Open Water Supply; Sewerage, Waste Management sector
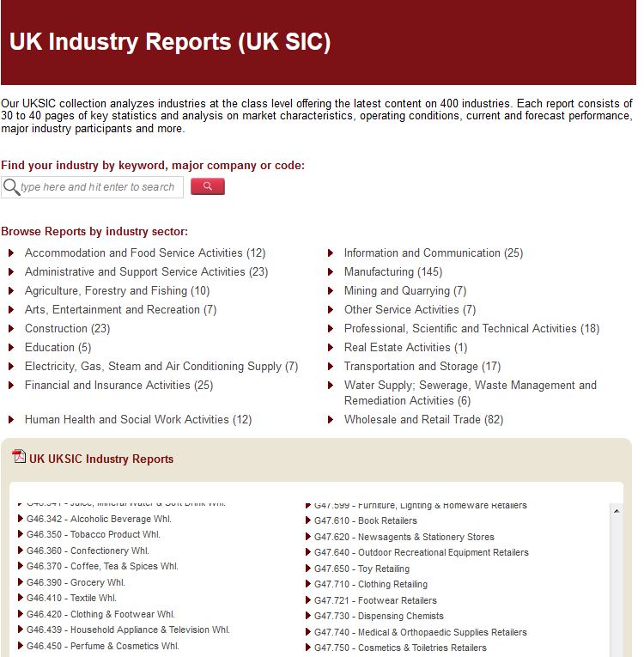Image resolution: width=644 pixels, height=657 pixels. [x=470, y=392]
